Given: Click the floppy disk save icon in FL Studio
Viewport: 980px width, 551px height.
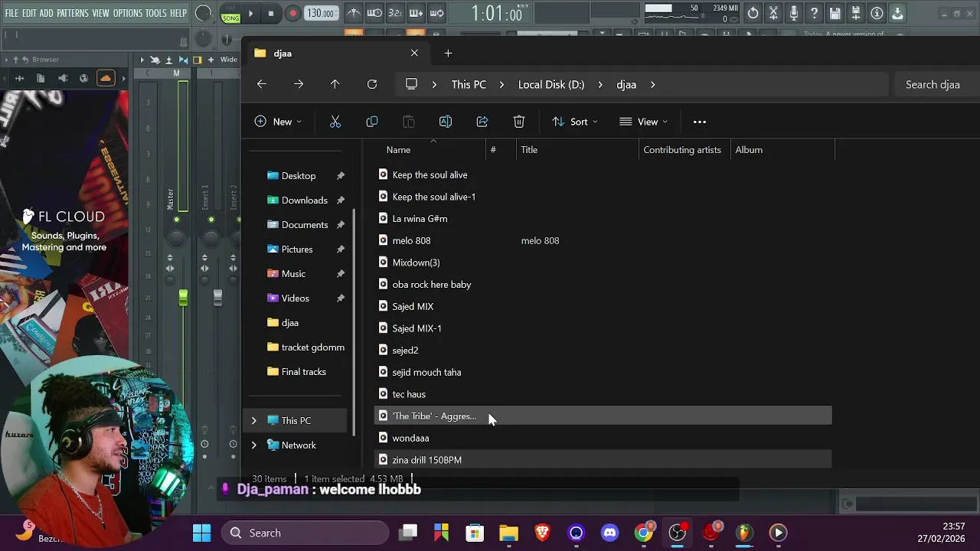Looking at the screenshot, I should [x=835, y=13].
